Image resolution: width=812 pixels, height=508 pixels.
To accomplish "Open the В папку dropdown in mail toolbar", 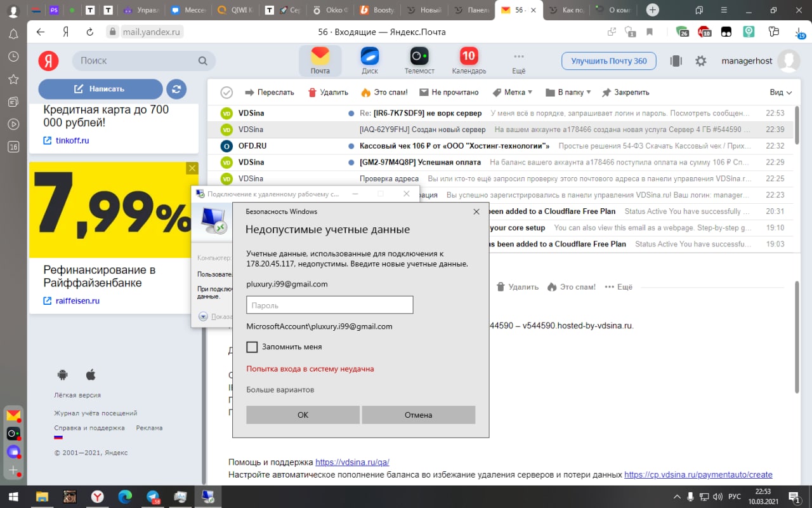I will [x=568, y=93].
